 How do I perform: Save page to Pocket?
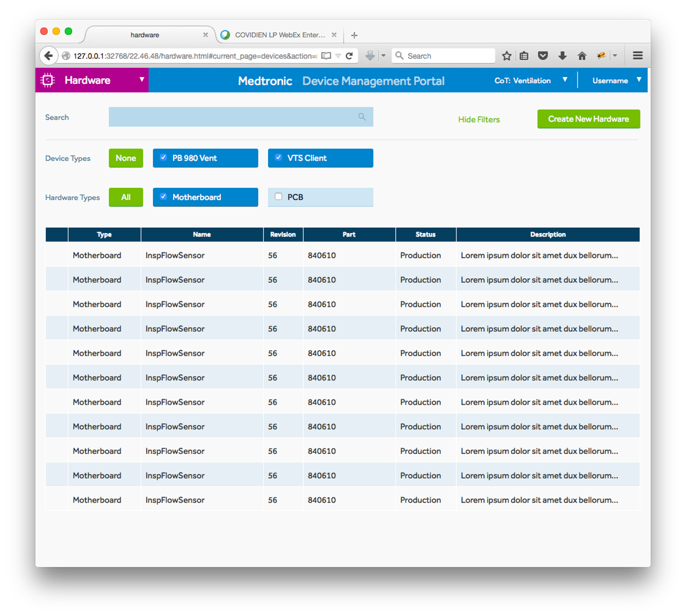tap(543, 56)
